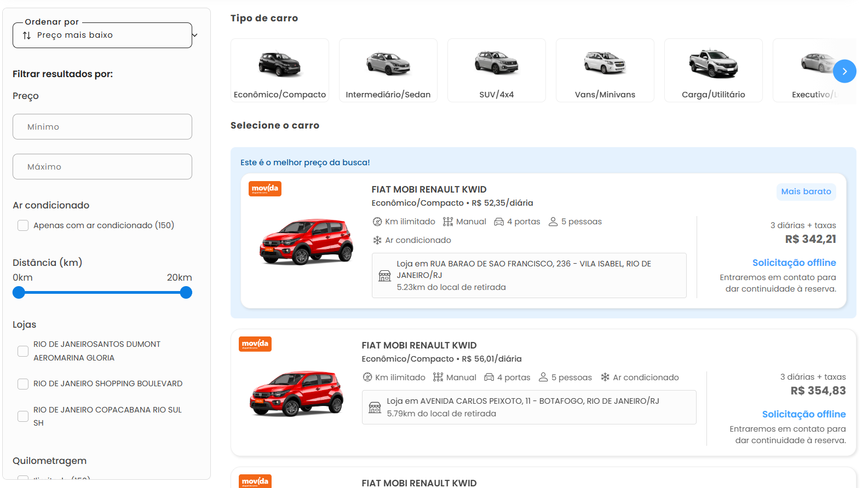Click Manual gearbox icon on Botafogo offer

(438, 377)
